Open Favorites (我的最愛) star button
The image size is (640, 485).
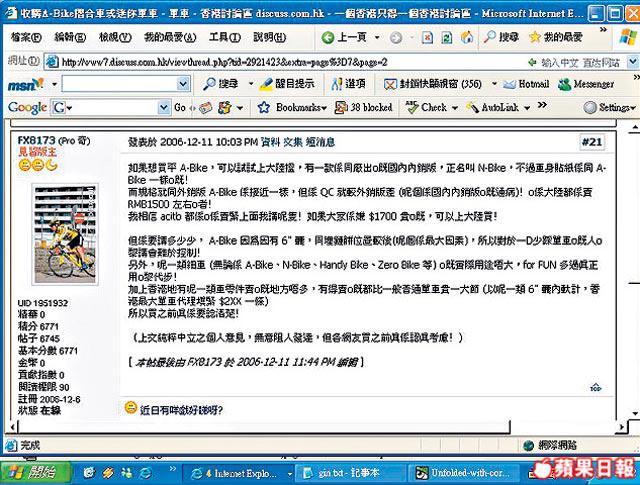(556, 38)
